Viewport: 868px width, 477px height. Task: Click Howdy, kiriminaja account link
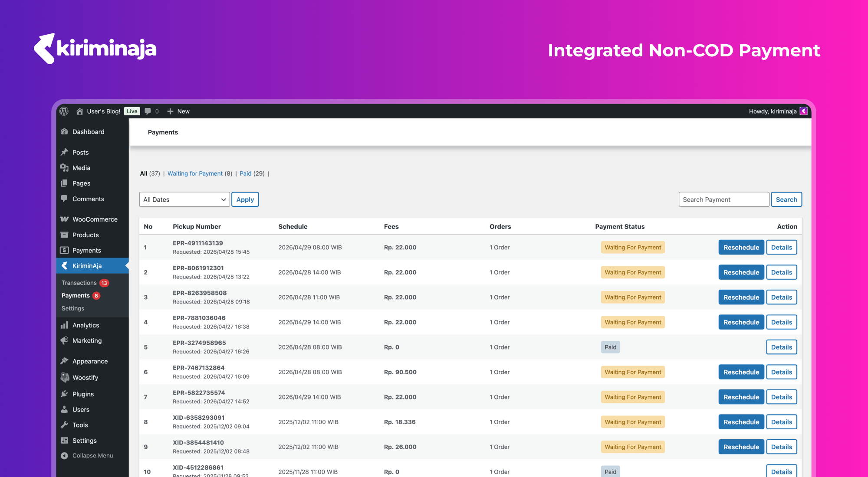773,111
